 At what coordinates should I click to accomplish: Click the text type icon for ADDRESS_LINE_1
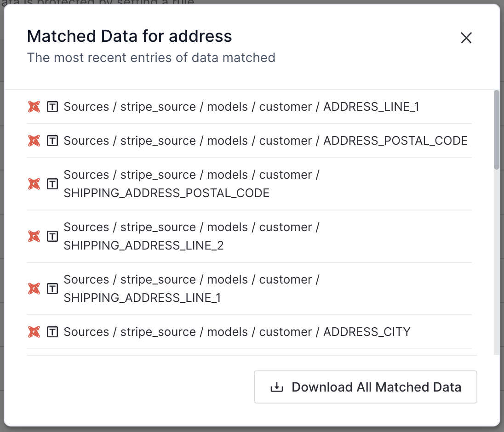(x=52, y=107)
